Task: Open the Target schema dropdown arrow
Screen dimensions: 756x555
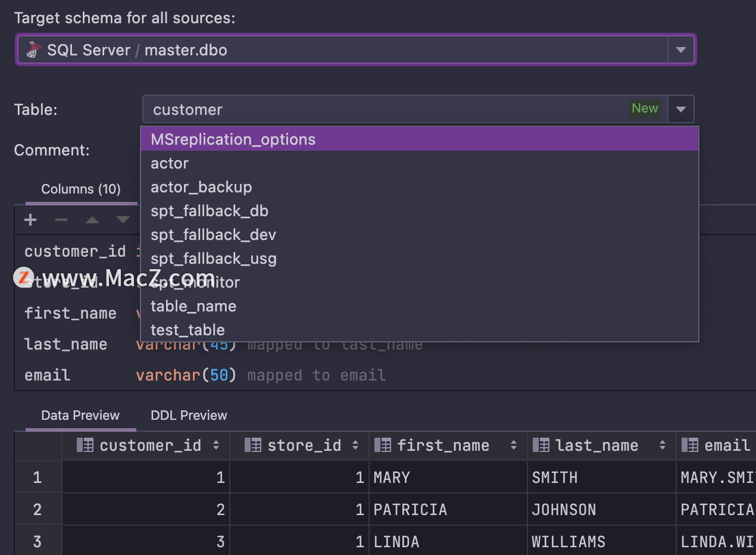Action: pyautogui.click(x=680, y=50)
